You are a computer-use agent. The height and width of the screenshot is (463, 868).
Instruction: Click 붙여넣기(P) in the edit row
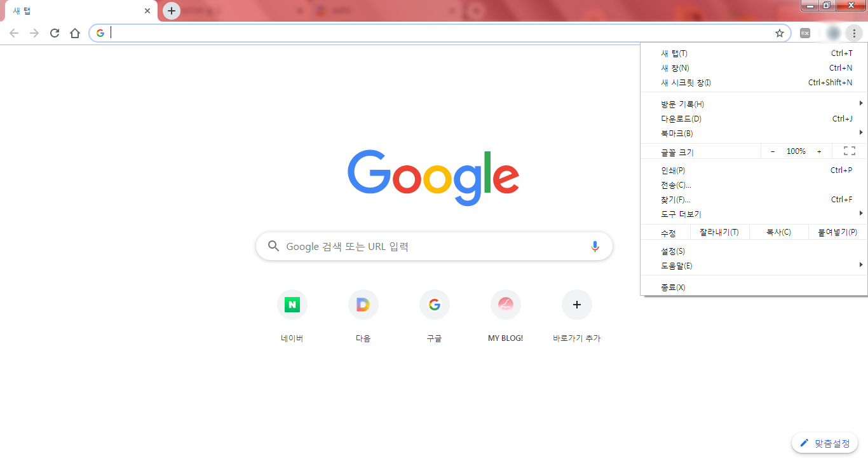837,232
